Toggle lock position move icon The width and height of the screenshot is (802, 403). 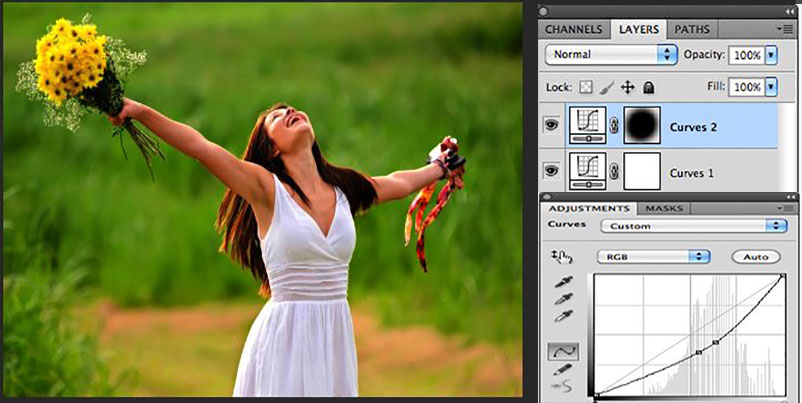[x=628, y=87]
